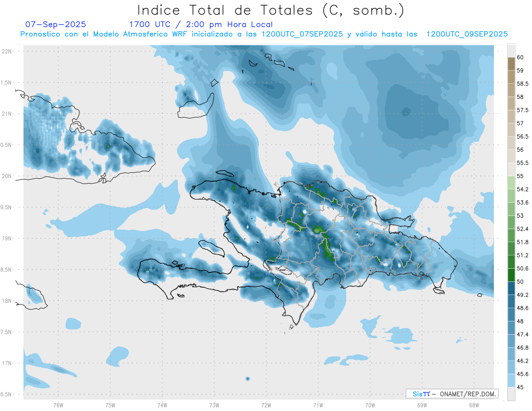The width and height of the screenshot is (532, 411).
Task: Click the legend value '54.2'
Action: tap(522, 189)
